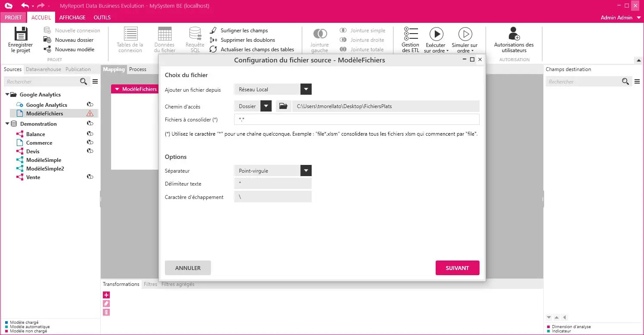
Task: Click the ANNULER button
Action: 188,268
